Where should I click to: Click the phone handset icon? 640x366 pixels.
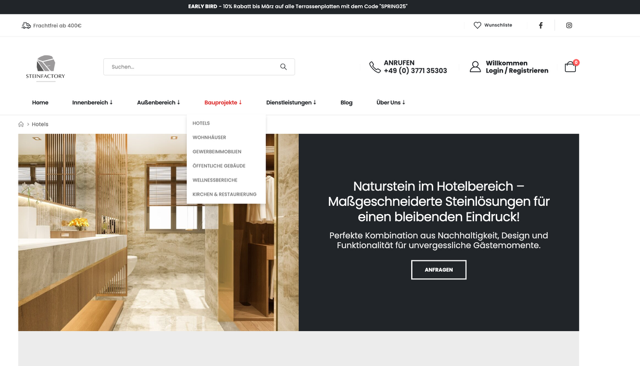click(x=375, y=67)
